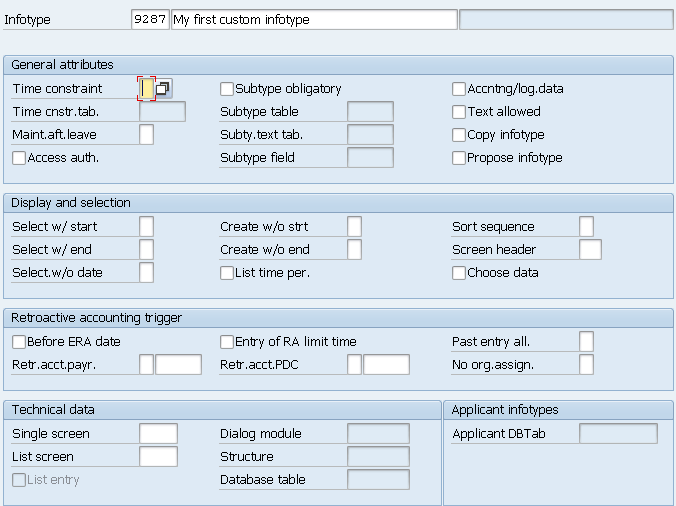Click the Applicant DBTab field
This screenshot has width=676, height=506.
coord(618,434)
